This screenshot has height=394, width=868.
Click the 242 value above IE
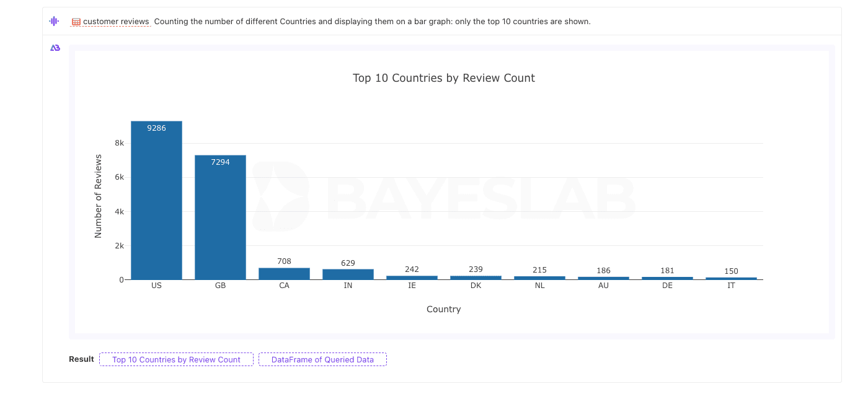412,269
